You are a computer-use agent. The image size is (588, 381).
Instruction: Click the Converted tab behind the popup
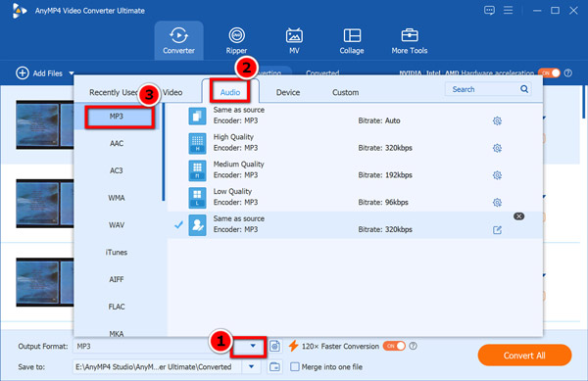[322, 72]
